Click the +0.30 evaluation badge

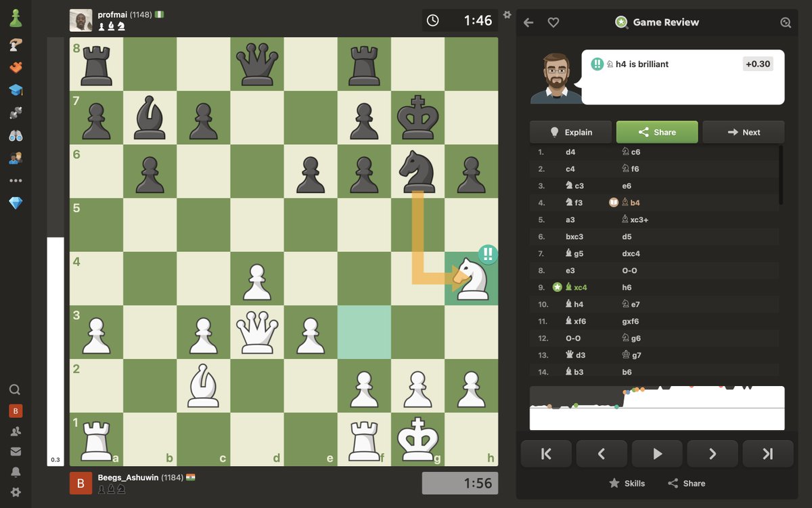757,64
